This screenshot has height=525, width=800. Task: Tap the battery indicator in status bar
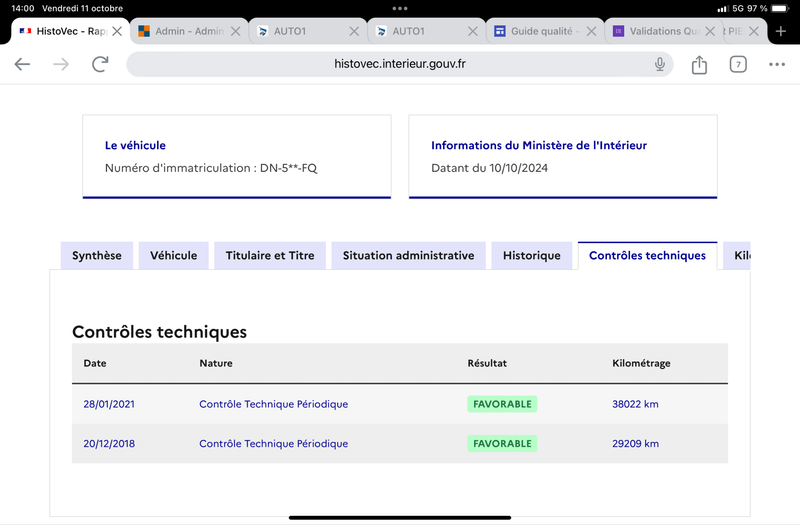tap(780, 8)
